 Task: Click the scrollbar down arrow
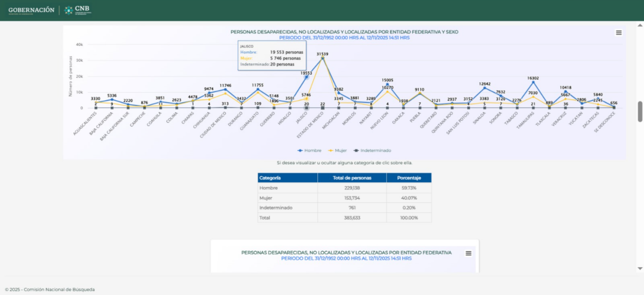click(640, 268)
